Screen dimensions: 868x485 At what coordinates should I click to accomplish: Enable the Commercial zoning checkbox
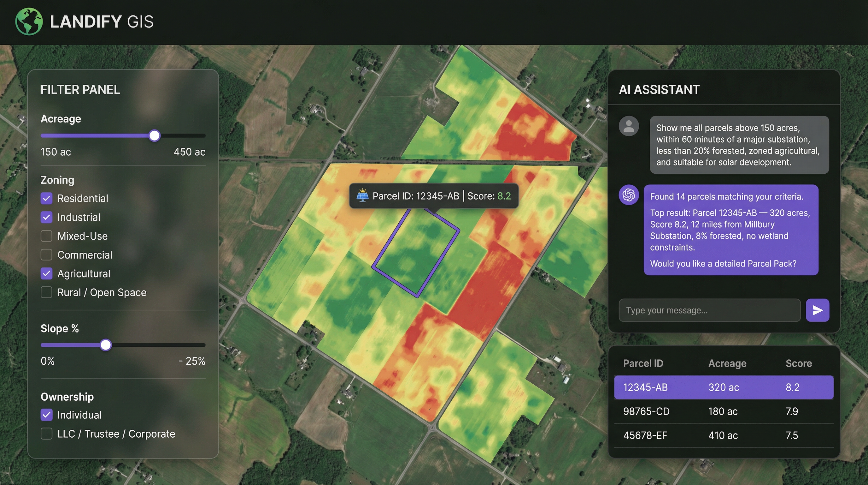(x=46, y=254)
